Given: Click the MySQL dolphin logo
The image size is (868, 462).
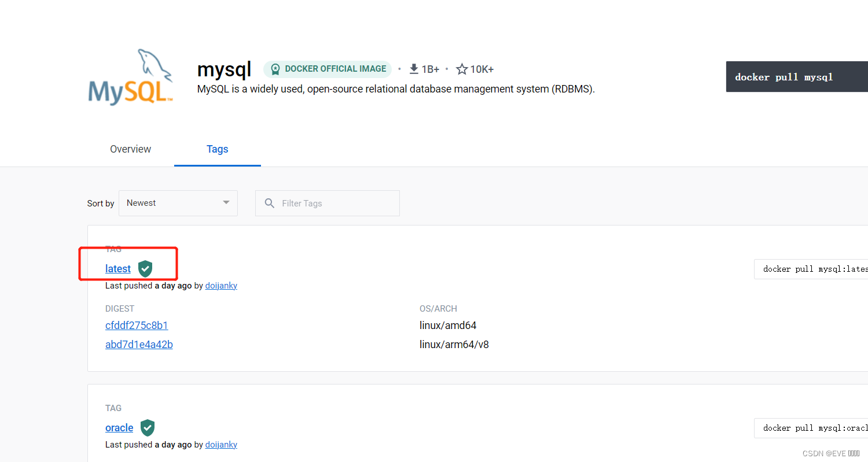Looking at the screenshot, I should click(130, 77).
